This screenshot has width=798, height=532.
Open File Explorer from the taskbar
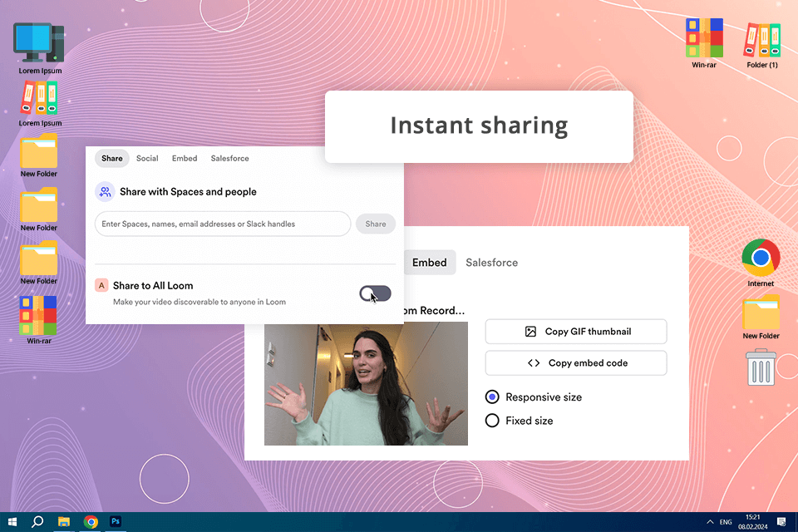(x=64, y=522)
